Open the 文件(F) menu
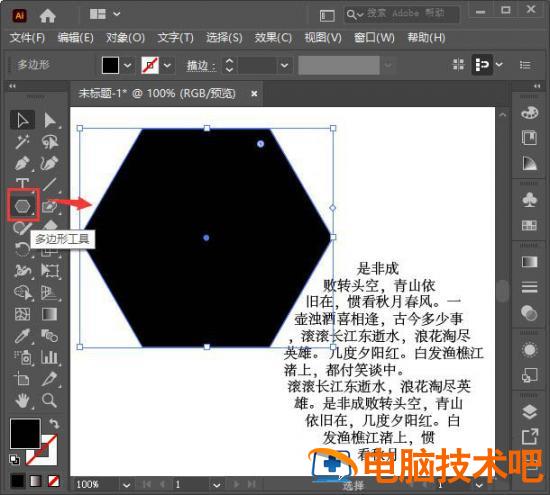This screenshot has height=495, width=550. click(x=27, y=38)
